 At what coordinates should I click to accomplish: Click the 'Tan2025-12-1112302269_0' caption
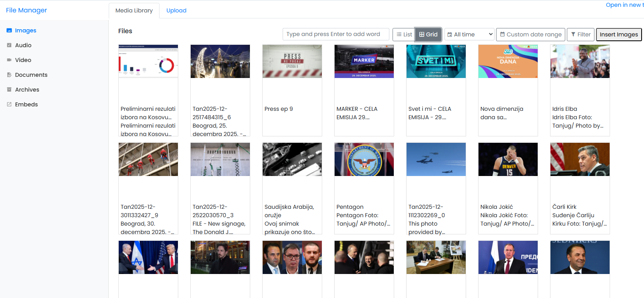(x=427, y=211)
